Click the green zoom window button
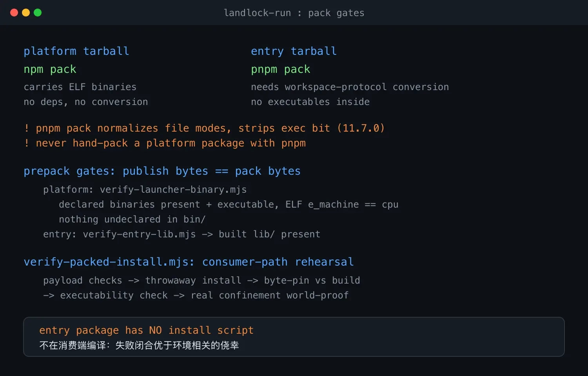Screen dimensions: 588x376 point(38,13)
